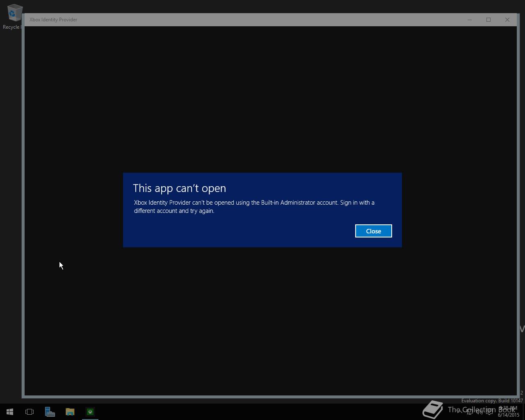Open the taskbar clock and date
This screenshot has width=525, height=420.
[509, 411]
